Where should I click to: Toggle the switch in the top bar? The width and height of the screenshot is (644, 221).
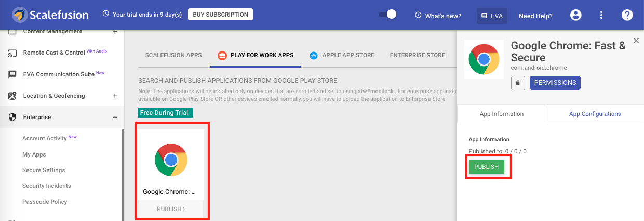[387, 15]
